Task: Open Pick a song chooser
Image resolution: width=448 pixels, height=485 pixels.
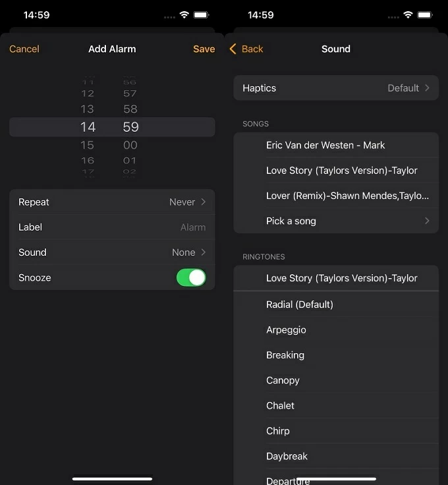Action: click(x=336, y=221)
